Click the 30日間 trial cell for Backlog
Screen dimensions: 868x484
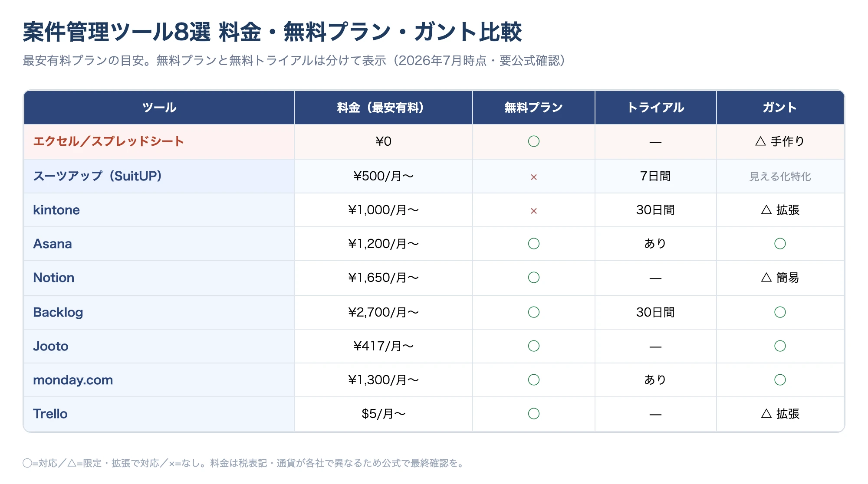coord(655,312)
